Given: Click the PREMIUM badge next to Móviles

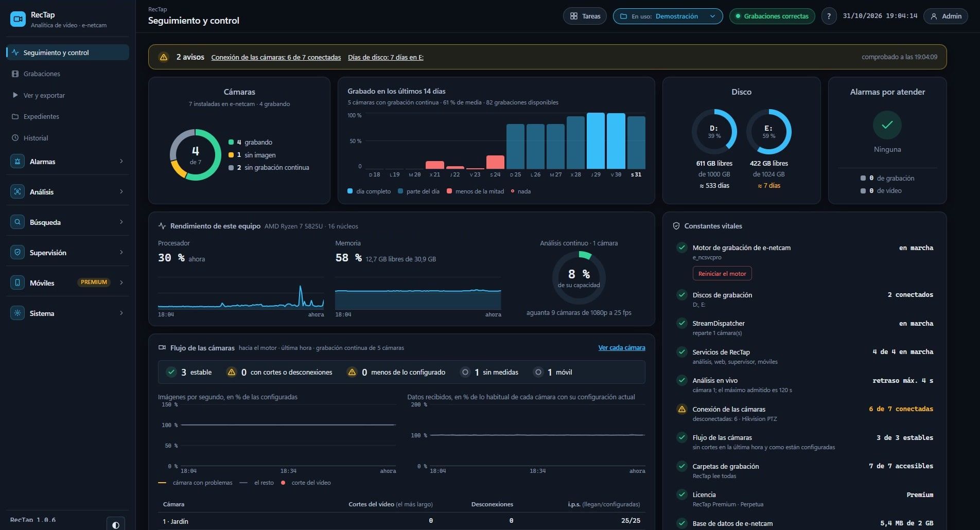Looking at the screenshot, I should click(94, 282).
